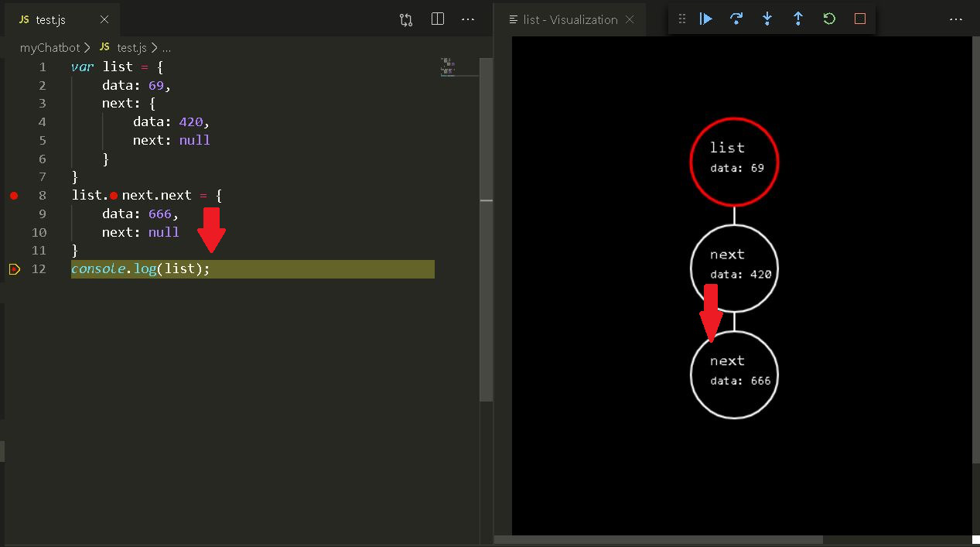Click on 'var list = {' code
Image resolution: width=980 pixels, height=547 pixels.
point(117,67)
